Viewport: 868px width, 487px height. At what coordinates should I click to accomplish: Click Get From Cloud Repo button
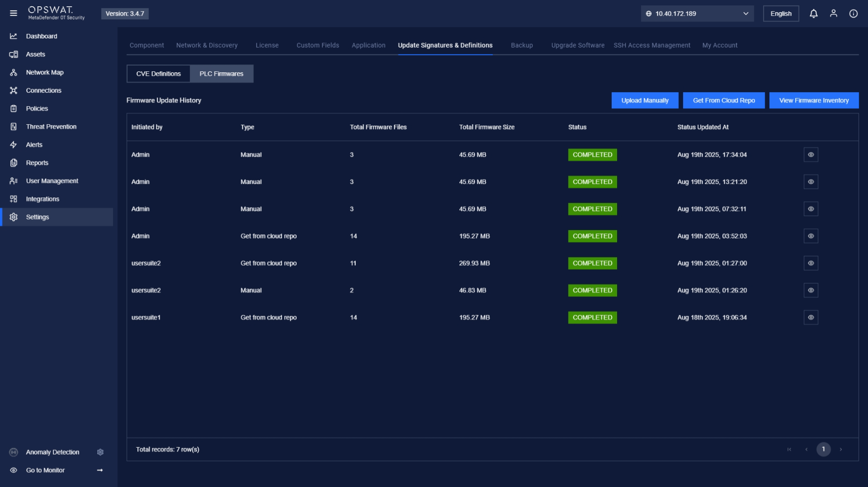724,100
